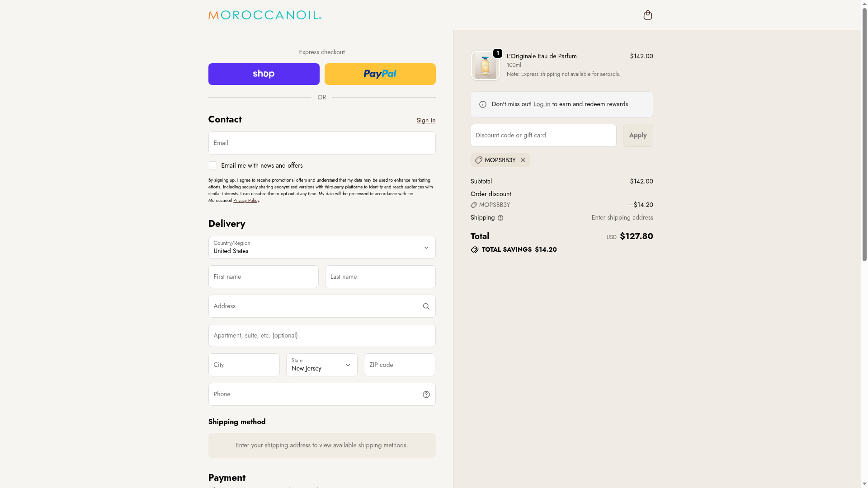Click the Sign in link
Viewport: 868px width, 488px height.
pyautogui.click(x=426, y=121)
